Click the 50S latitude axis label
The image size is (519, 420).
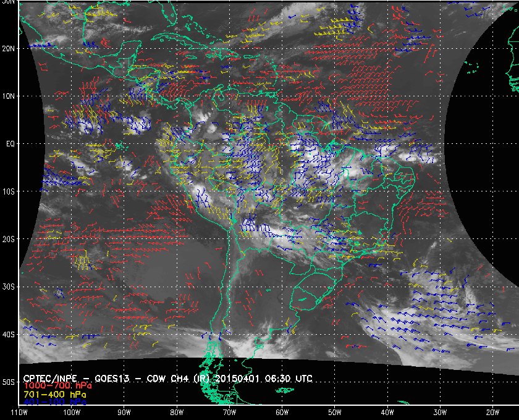pos(8,382)
